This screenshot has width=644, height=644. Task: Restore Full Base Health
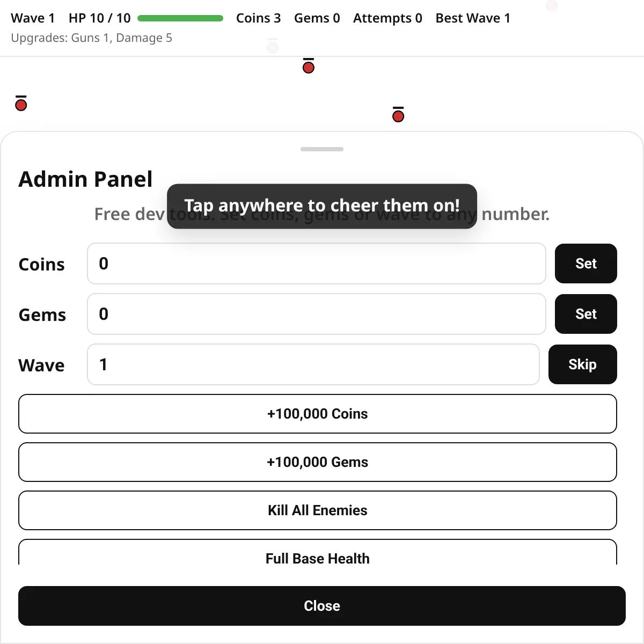pos(318,552)
